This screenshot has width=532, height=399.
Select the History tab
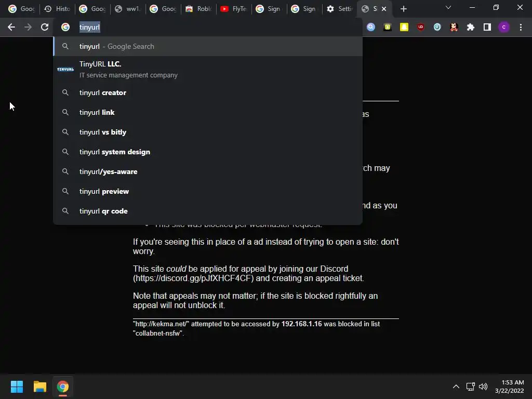(57, 9)
